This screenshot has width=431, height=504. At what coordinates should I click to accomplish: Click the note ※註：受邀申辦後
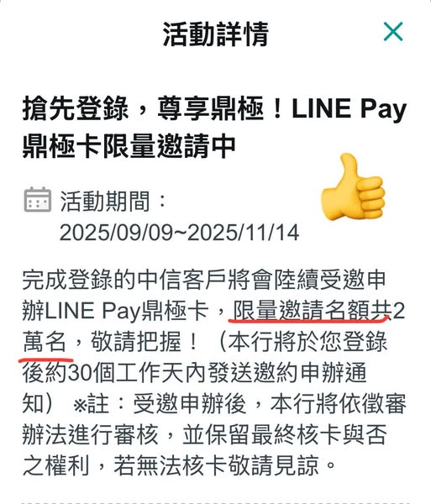(x=160, y=404)
